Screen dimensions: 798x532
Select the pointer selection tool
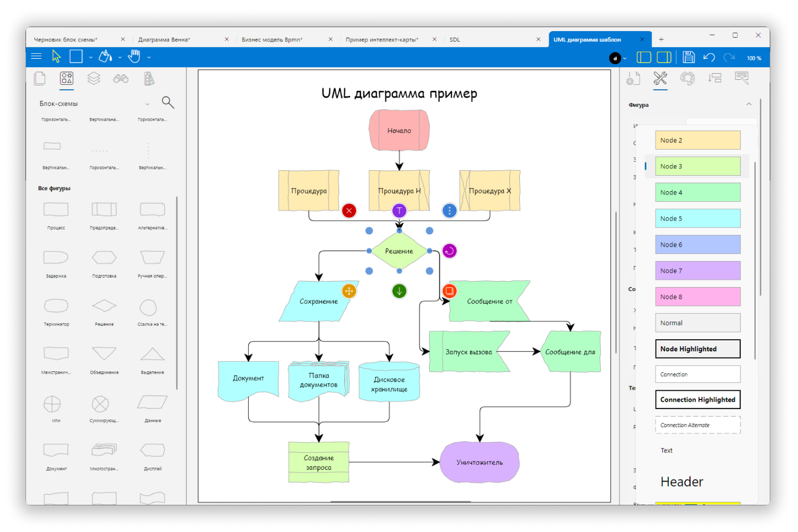click(56, 56)
